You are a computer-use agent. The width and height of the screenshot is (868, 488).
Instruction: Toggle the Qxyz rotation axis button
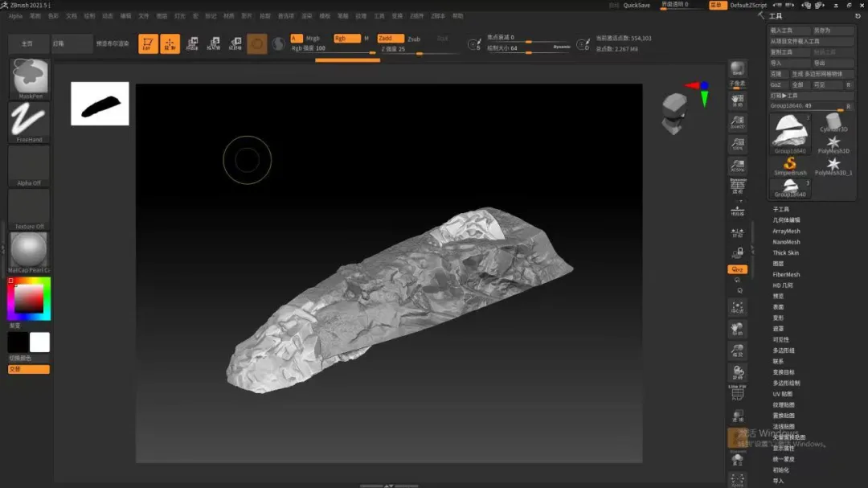click(737, 269)
